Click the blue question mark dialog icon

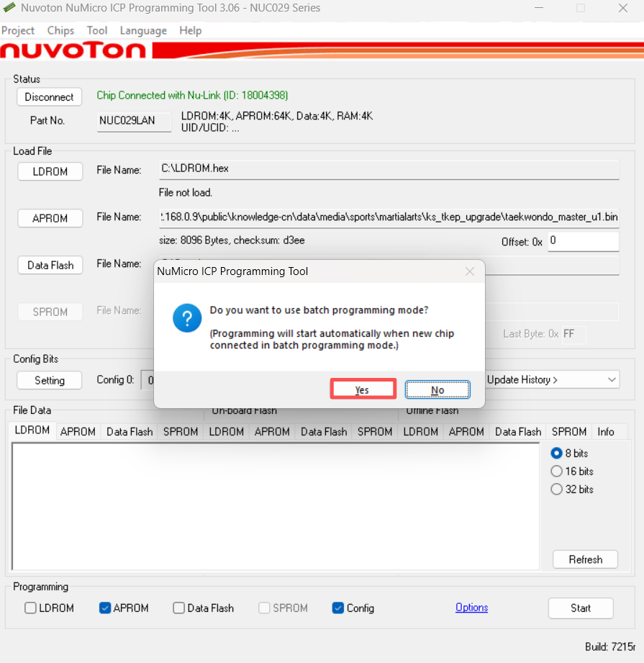point(187,317)
